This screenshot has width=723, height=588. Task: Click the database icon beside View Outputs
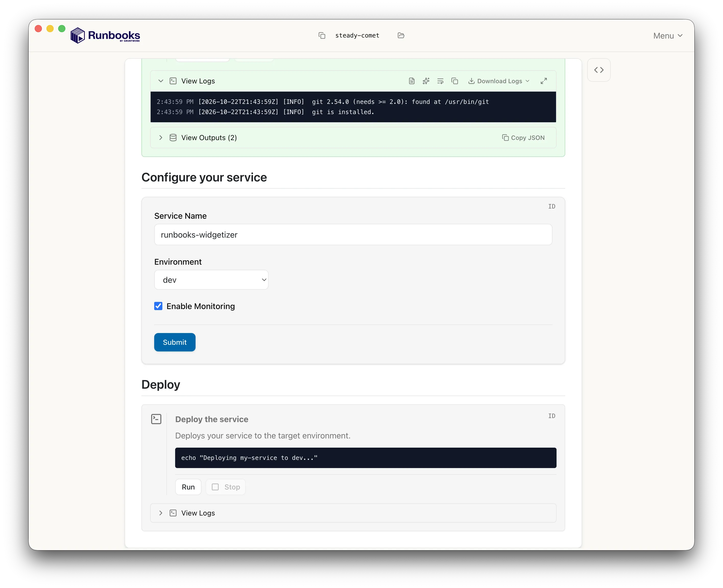point(173,138)
